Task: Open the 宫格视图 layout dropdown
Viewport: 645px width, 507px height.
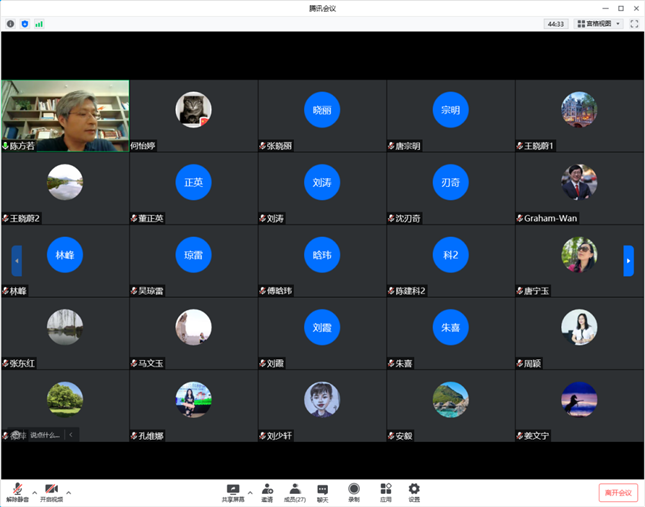Action: click(x=599, y=23)
